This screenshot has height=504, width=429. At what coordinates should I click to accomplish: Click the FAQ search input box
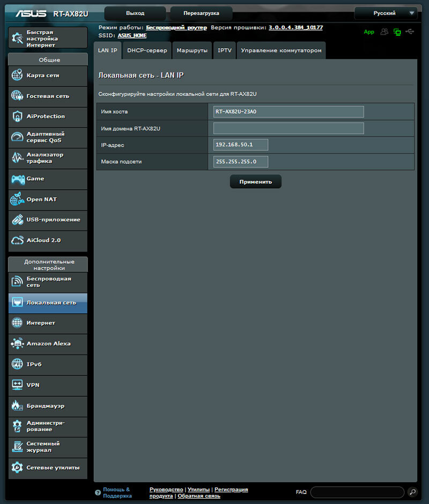point(357,492)
